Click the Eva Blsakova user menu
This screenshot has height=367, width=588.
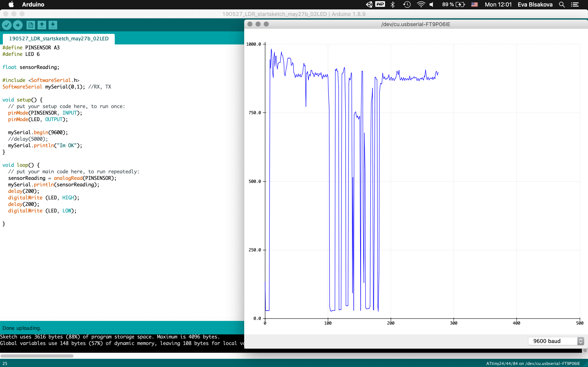click(x=535, y=5)
